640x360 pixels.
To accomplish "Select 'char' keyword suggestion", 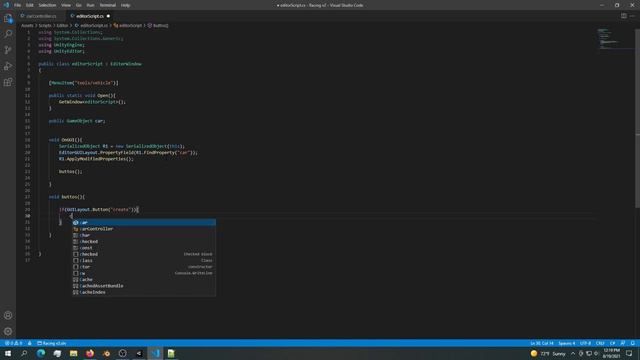I will coord(144,235).
